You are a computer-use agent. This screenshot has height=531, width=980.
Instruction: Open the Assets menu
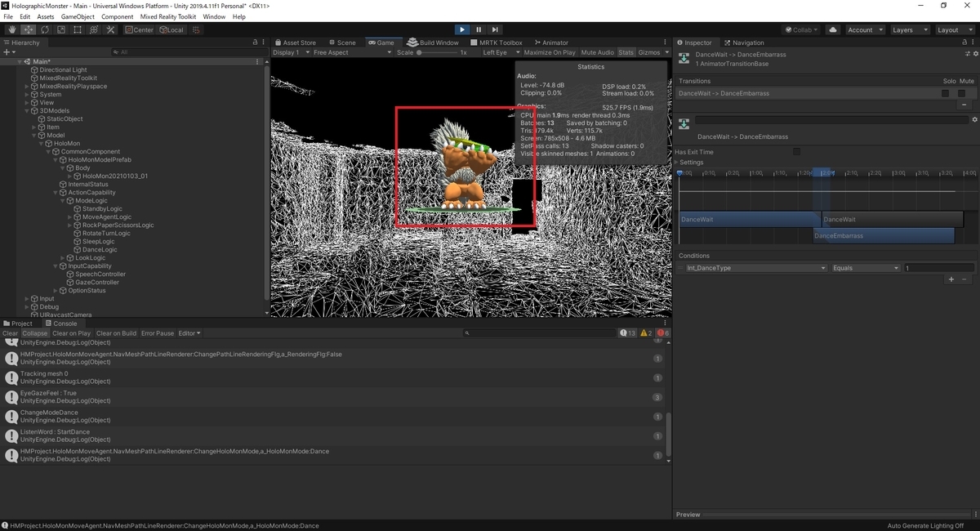(46, 16)
